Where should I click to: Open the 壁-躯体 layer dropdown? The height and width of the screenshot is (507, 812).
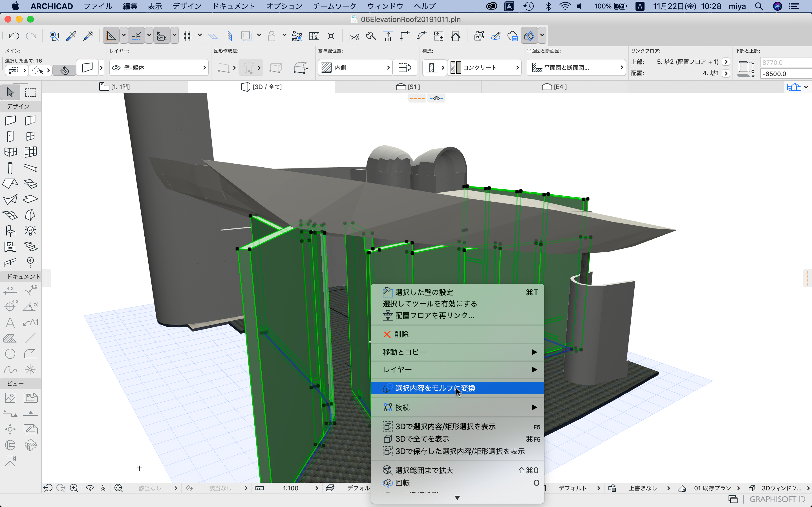pyautogui.click(x=159, y=68)
